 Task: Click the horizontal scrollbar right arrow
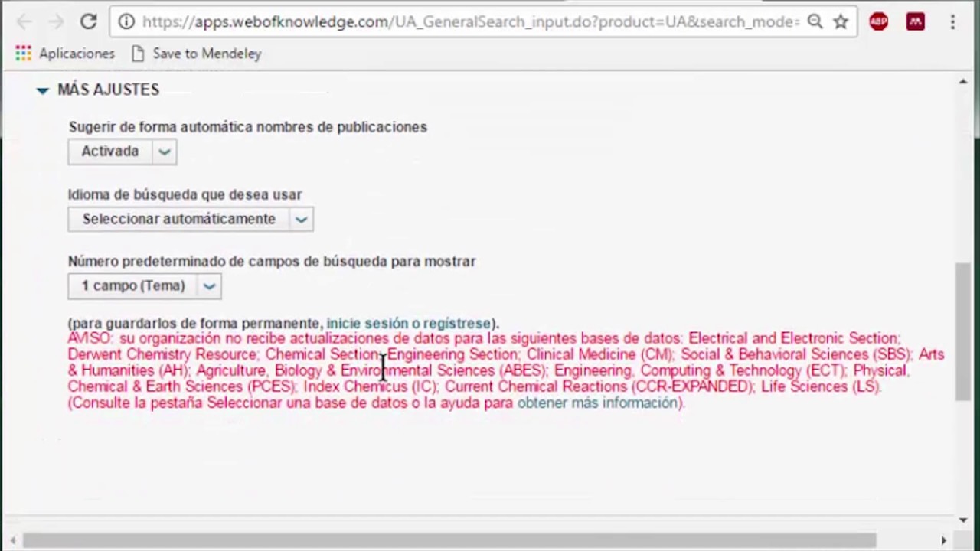(x=944, y=540)
